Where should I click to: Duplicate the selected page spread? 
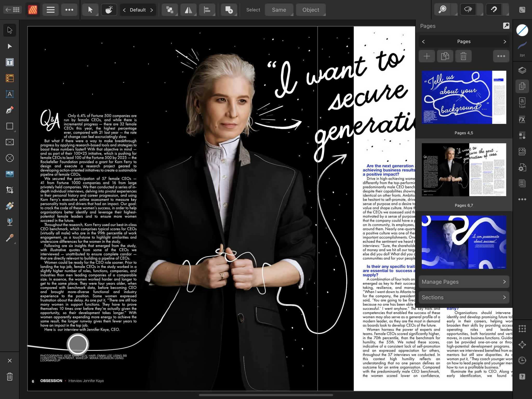click(x=445, y=56)
